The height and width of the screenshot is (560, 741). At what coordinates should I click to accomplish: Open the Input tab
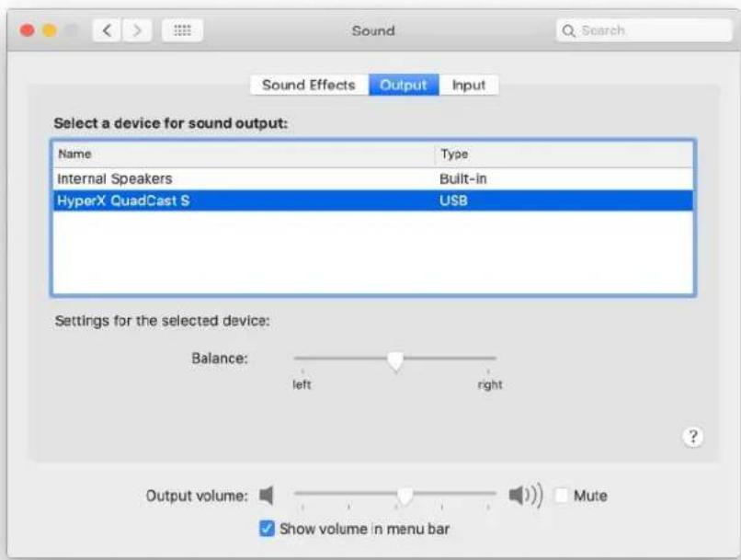(469, 86)
